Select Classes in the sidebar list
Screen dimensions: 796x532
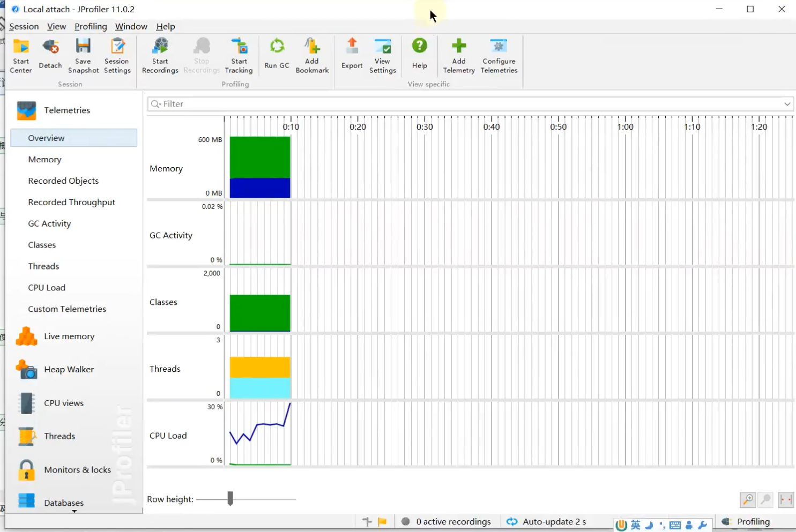42,245
